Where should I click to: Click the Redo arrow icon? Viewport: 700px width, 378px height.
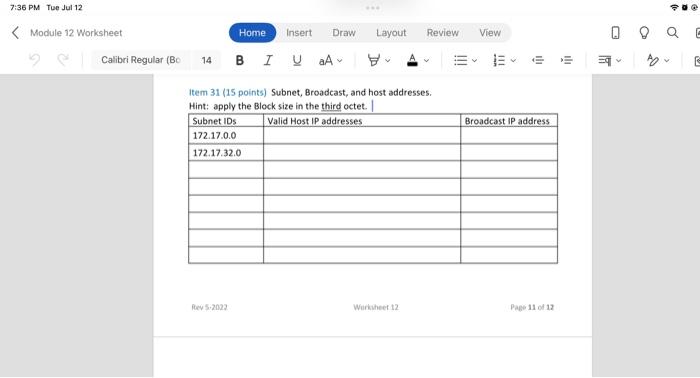pos(63,60)
